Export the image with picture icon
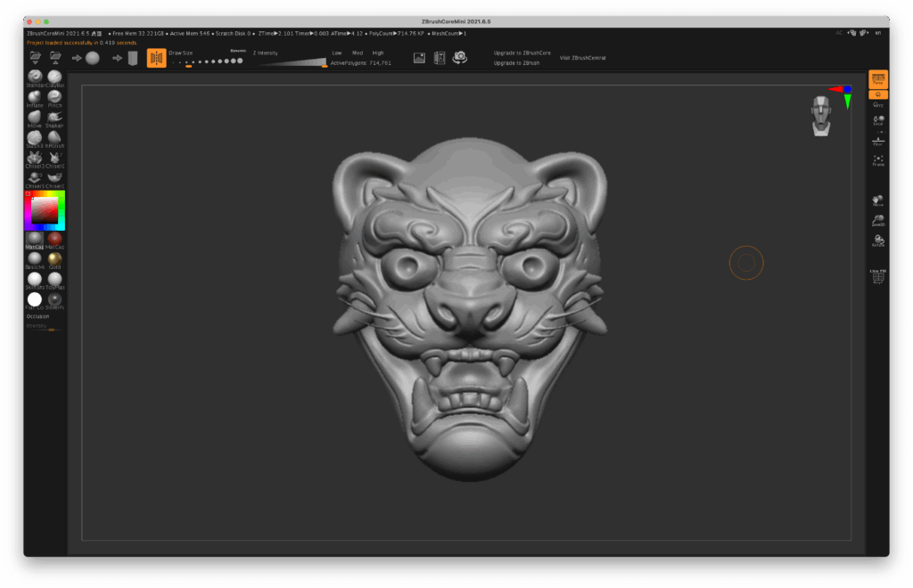Image resolution: width=913 pixels, height=588 pixels. point(419,58)
